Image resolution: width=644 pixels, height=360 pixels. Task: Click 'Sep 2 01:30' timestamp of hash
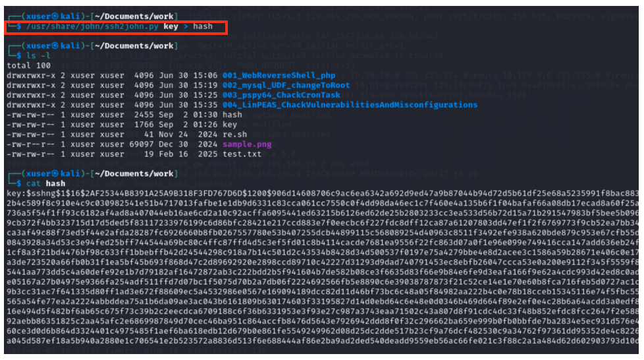(x=188, y=115)
